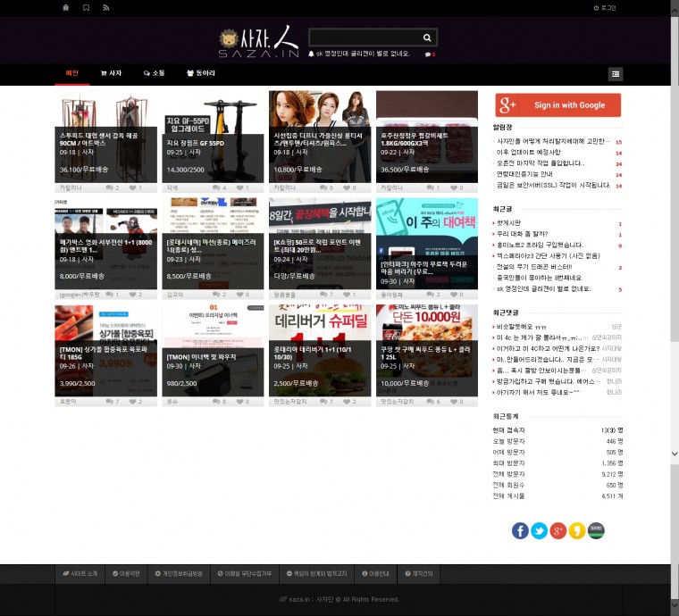Open the 소통 menu item
Screen dimensions: 679x616
tap(154, 73)
